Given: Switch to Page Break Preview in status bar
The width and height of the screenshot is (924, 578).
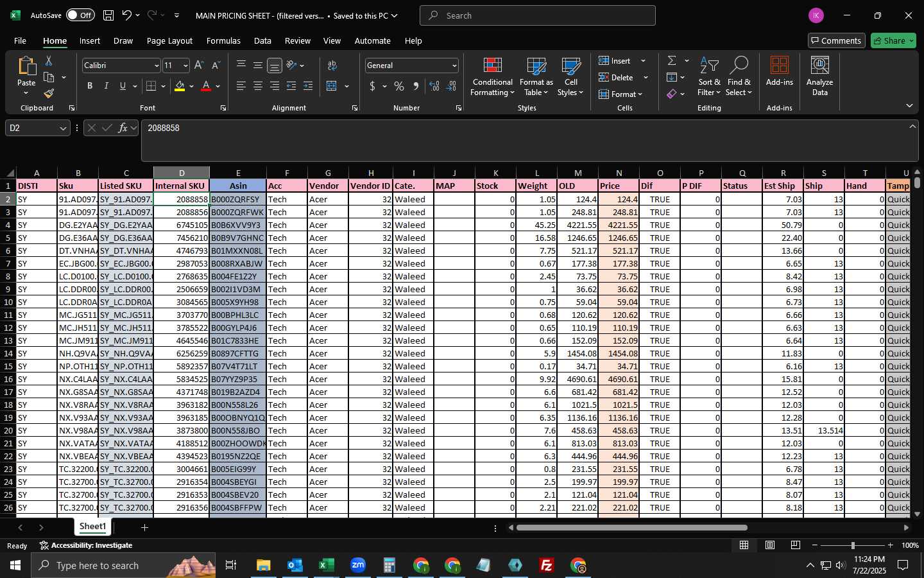Looking at the screenshot, I should click(795, 545).
